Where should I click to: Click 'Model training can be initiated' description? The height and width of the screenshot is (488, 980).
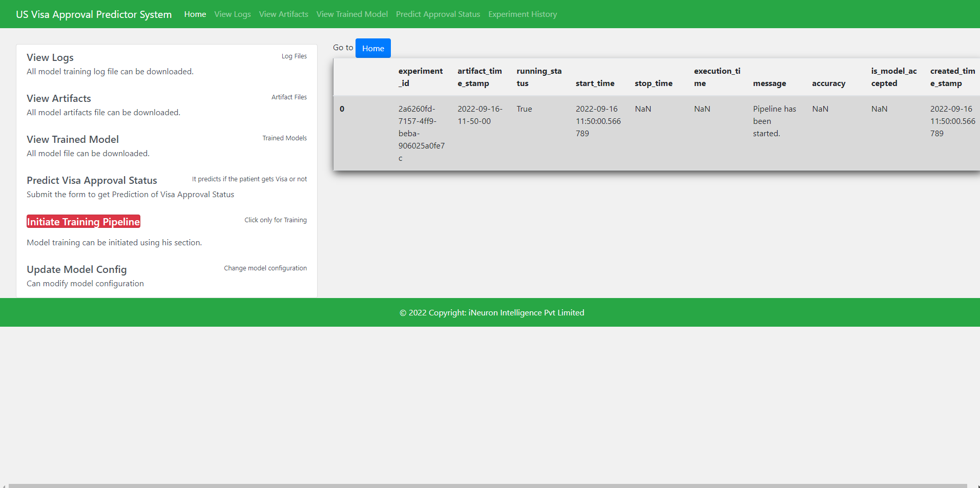[x=114, y=243]
